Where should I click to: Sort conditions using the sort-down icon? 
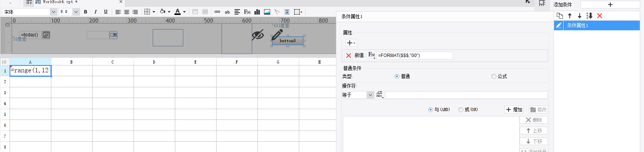point(589,16)
